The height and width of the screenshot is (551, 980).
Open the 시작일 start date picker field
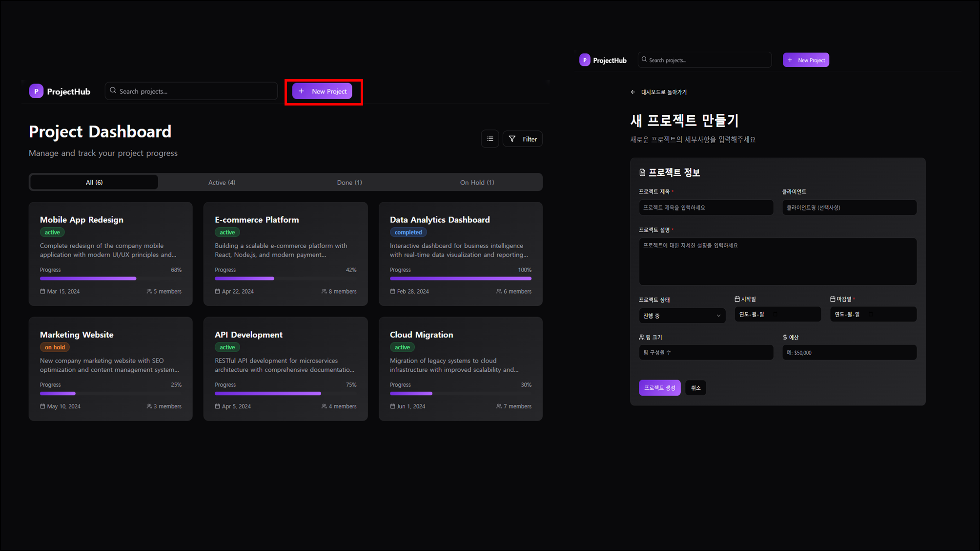pyautogui.click(x=777, y=315)
